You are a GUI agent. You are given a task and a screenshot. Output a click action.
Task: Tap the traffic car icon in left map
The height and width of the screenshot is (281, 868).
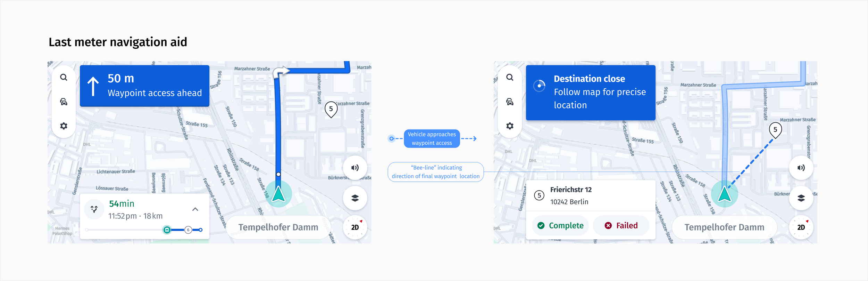(x=64, y=102)
